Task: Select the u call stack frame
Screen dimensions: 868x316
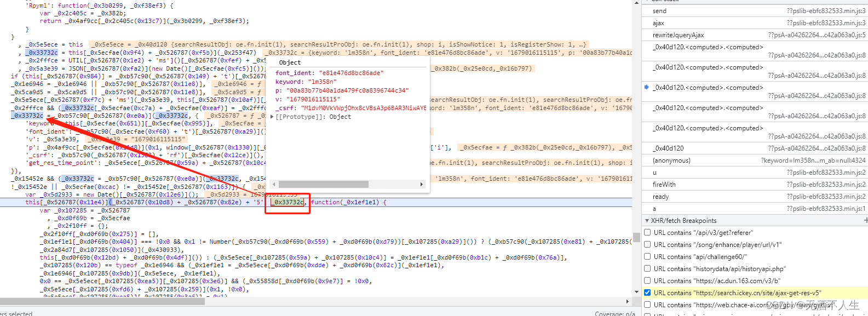Action: point(755,173)
